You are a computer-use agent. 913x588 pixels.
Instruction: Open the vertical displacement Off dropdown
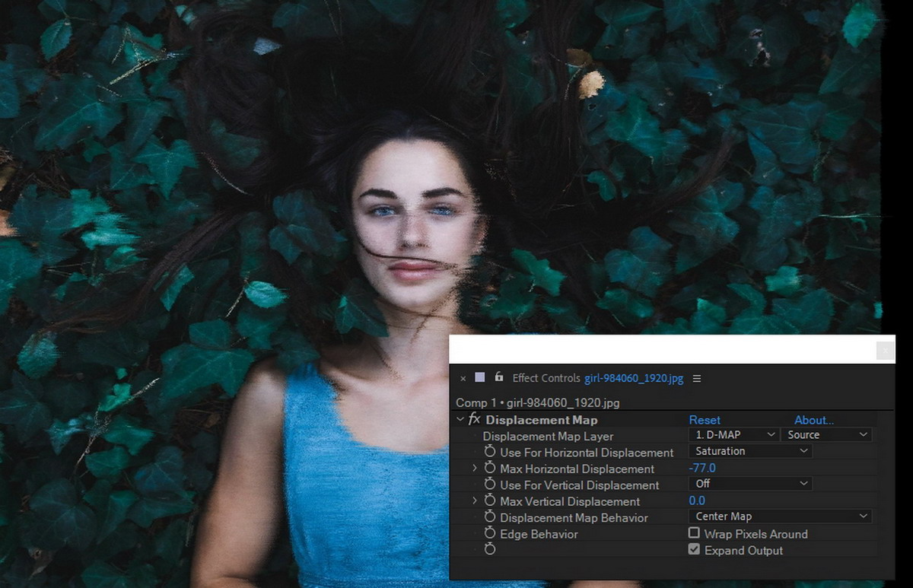(750, 484)
